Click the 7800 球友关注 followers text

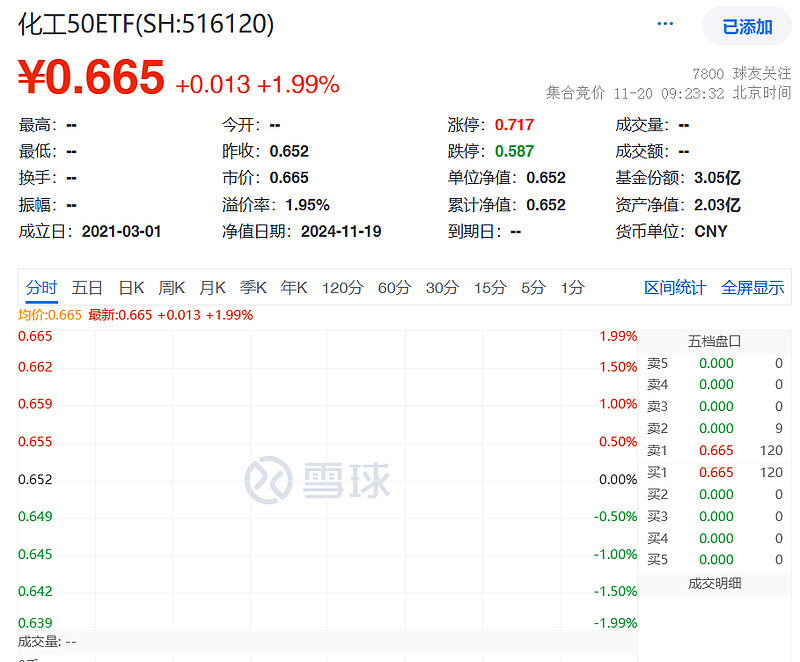pos(742,74)
